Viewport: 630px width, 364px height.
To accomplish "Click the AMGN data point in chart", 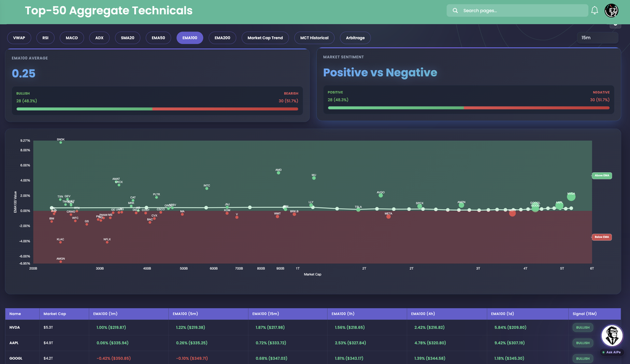I will click(x=61, y=261).
